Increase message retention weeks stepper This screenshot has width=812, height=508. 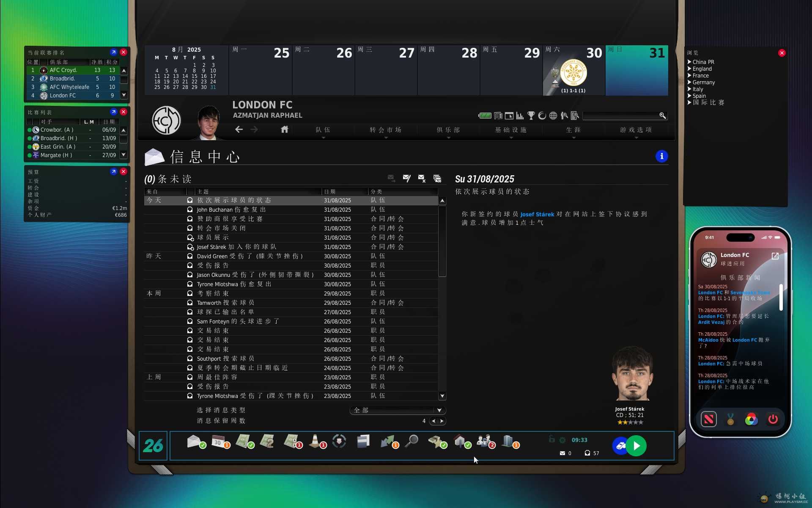(442, 421)
